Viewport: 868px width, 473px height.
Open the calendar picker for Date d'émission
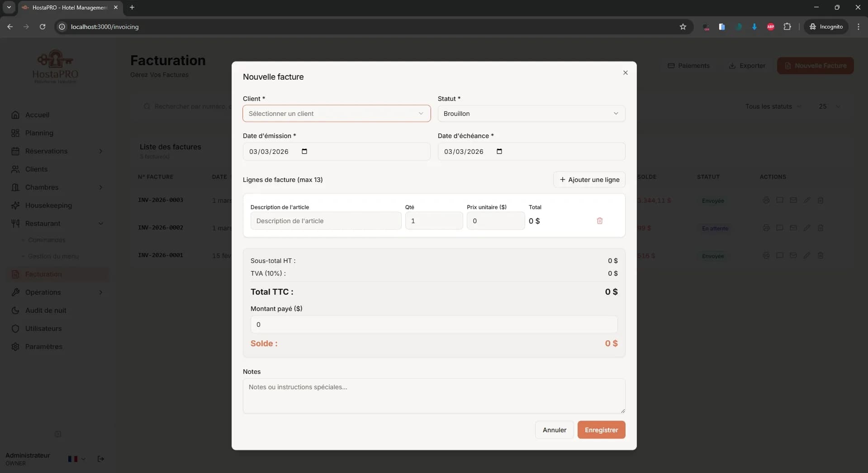304,151
